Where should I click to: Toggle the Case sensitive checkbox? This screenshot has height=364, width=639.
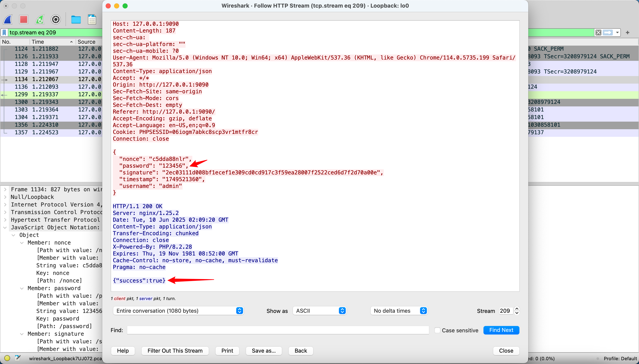click(437, 330)
